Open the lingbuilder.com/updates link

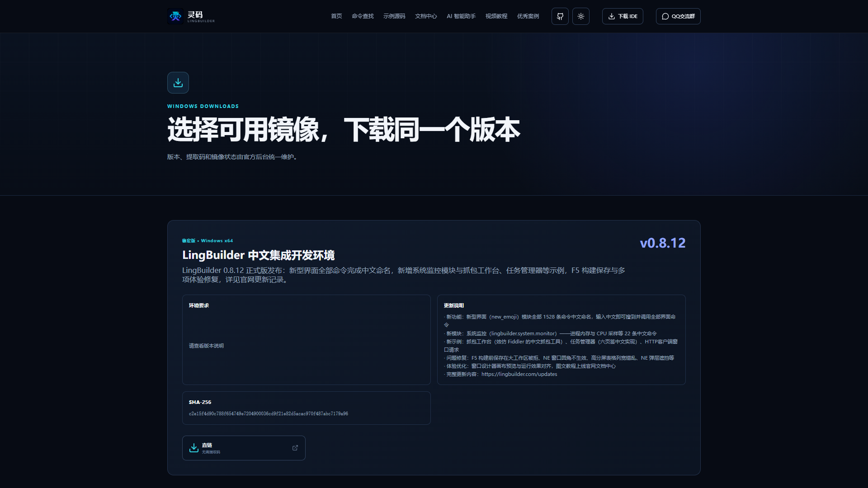pos(519,374)
